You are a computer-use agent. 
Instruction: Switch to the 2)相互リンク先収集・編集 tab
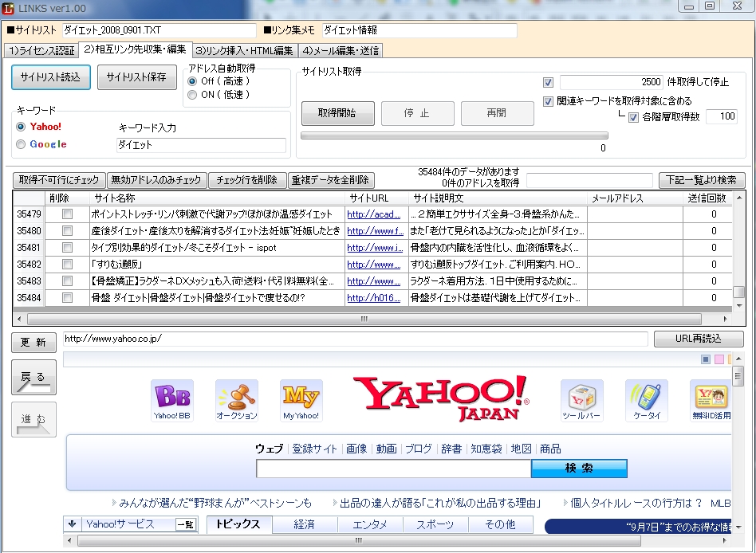(x=135, y=49)
